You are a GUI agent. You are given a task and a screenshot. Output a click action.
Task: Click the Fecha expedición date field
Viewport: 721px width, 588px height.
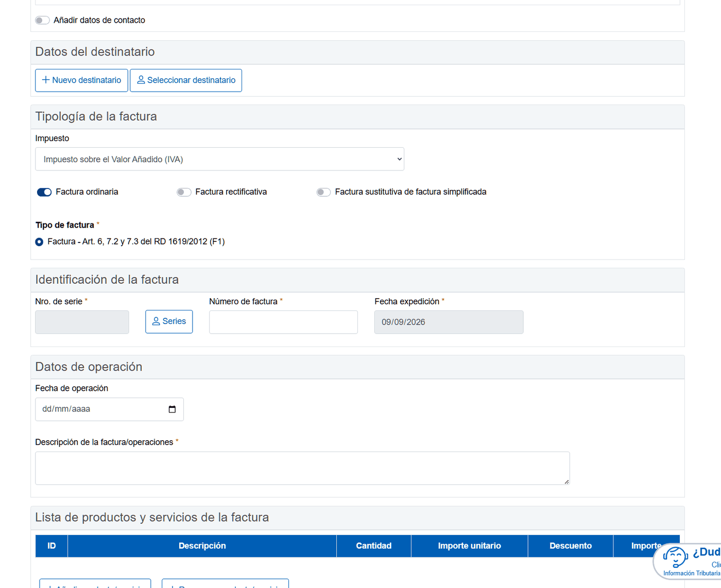click(x=449, y=322)
